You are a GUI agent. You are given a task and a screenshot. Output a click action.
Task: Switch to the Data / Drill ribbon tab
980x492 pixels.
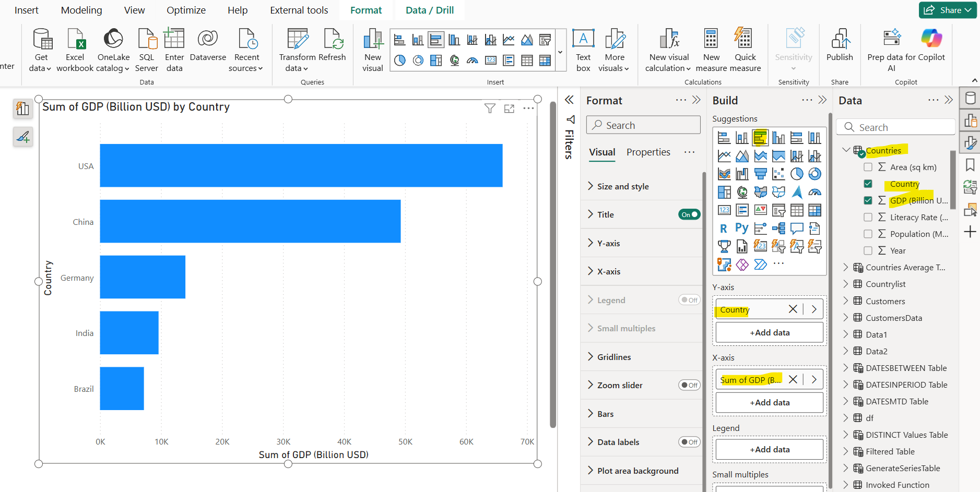429,10
